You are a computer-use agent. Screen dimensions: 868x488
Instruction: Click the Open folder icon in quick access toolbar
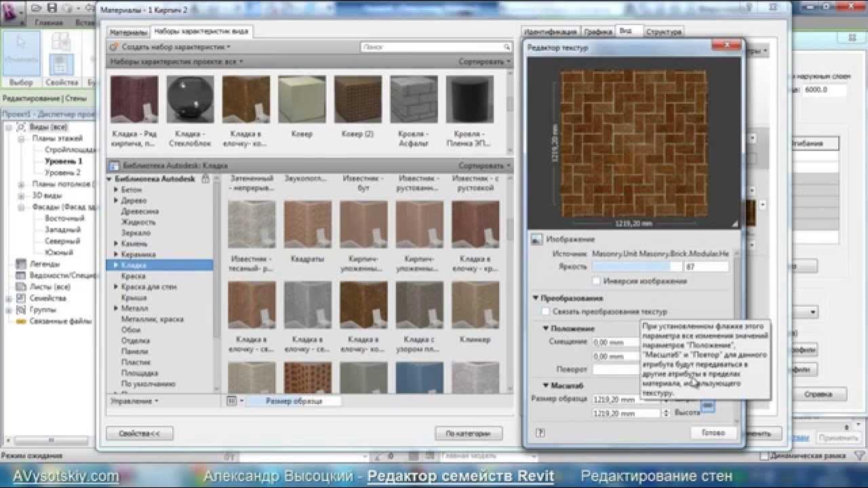click(x=38, y=9)
